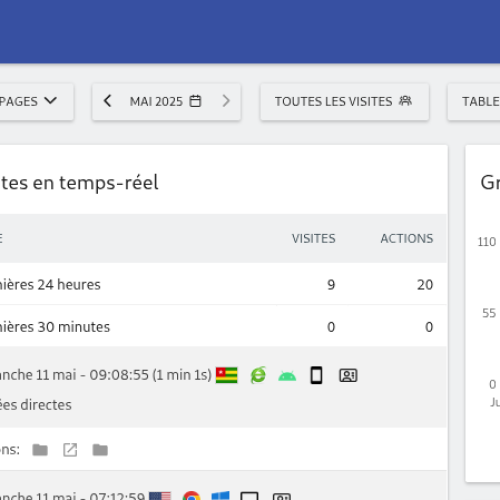Open visitor profile icon for 09:08:55 visit
Image resolution: width=500 pixels, height=500 pixels.
[348, 375]
